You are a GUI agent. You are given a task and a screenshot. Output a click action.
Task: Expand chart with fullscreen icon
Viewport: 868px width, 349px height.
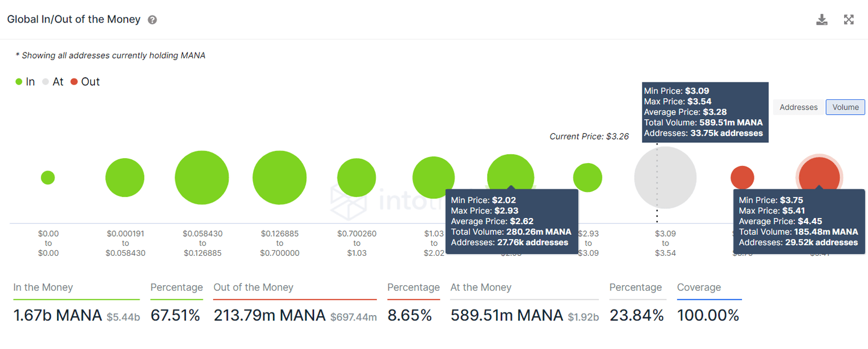pos(849,20)
